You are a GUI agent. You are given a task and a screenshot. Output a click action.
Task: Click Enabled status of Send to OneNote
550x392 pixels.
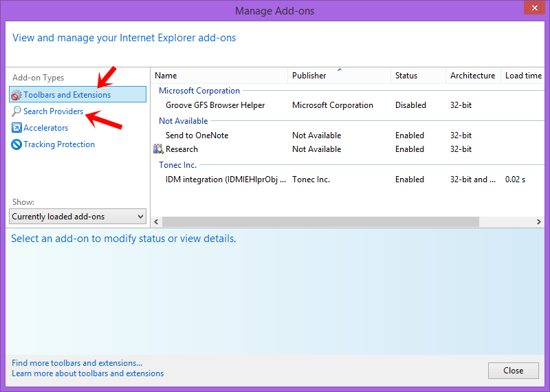click(409, 135)
